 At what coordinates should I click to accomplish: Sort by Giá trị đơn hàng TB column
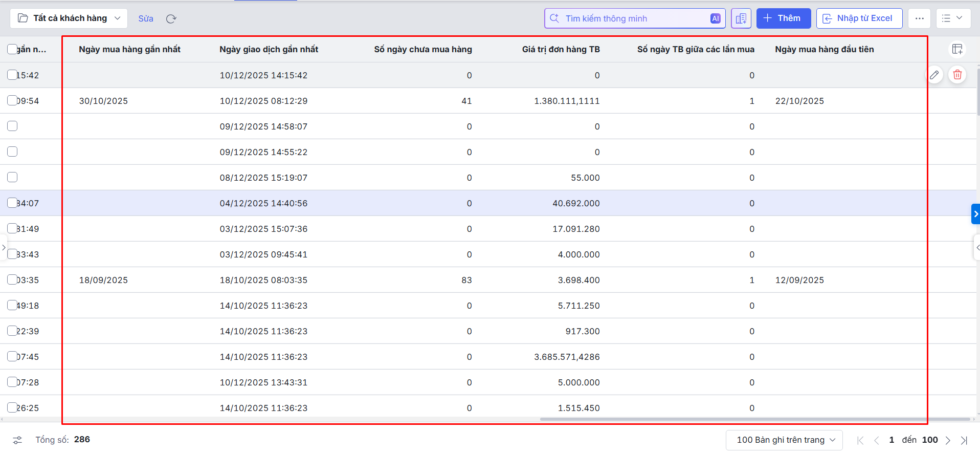[x=561, y=49]
